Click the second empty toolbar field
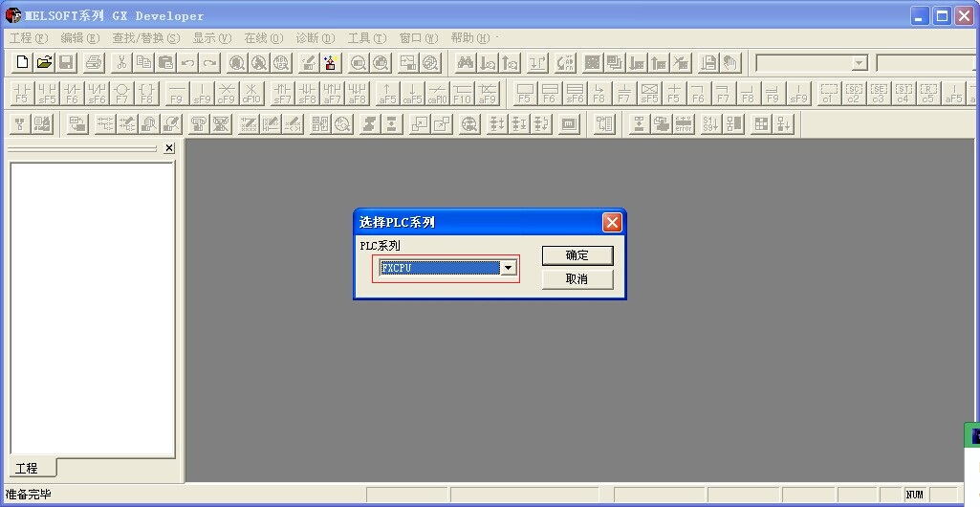 [926, 63]
